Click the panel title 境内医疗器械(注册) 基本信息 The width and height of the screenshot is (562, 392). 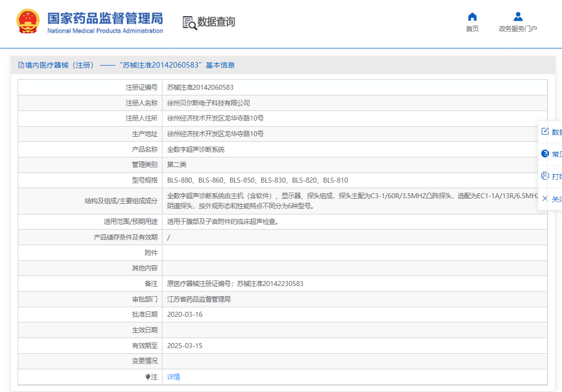point(130,65)
